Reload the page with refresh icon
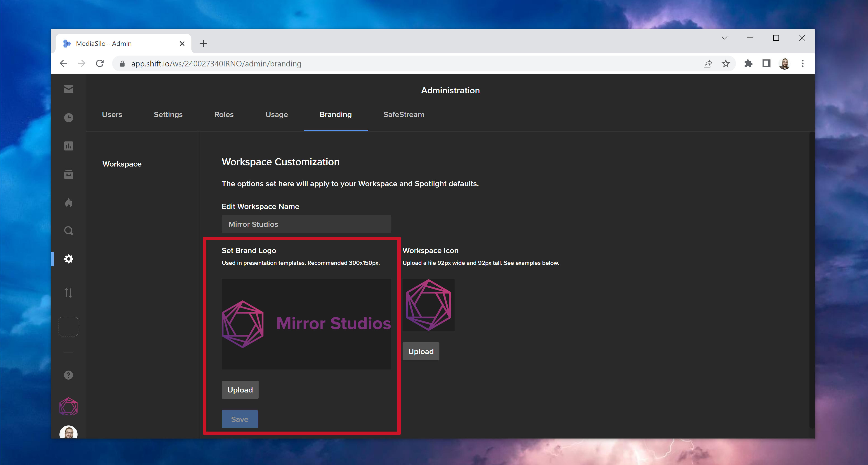 [x=100, y=63]
